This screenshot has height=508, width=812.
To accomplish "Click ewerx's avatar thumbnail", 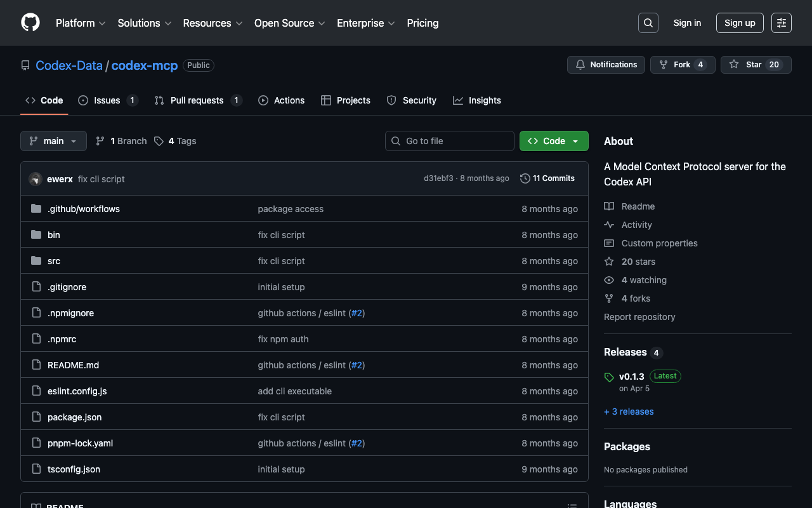I will point(36,179).
